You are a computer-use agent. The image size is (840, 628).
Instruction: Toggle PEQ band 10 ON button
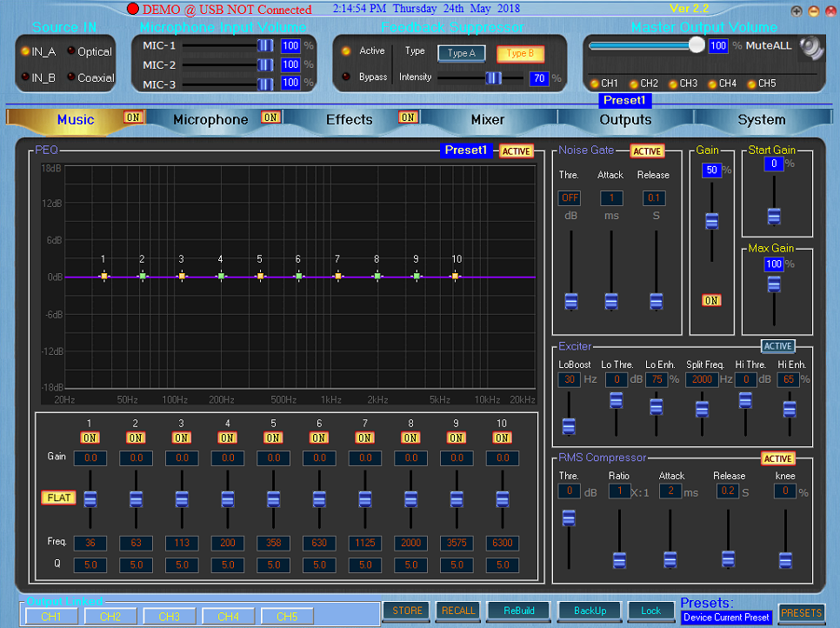click(502, 438)
